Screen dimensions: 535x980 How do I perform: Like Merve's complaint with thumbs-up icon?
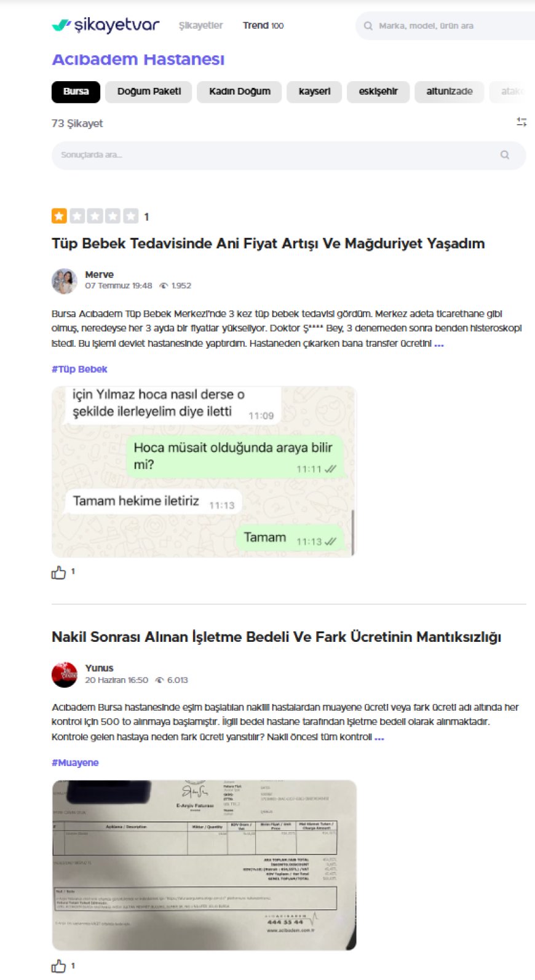58,572
